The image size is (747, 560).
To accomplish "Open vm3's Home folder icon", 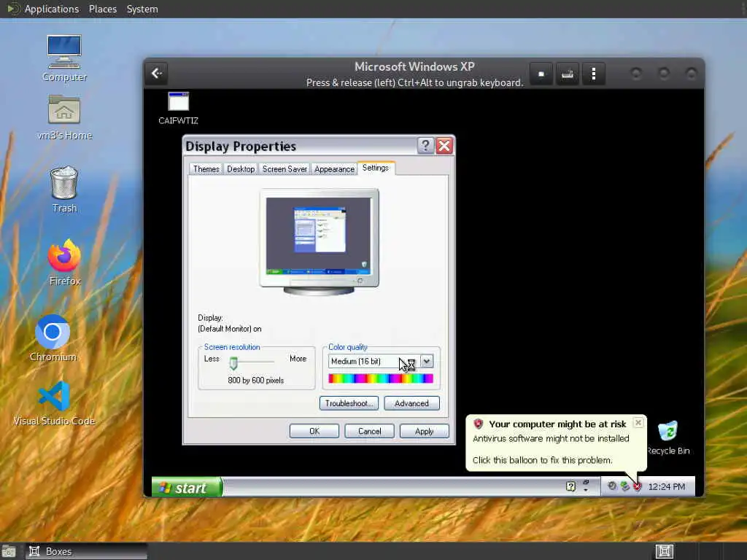I will point(64,117).
